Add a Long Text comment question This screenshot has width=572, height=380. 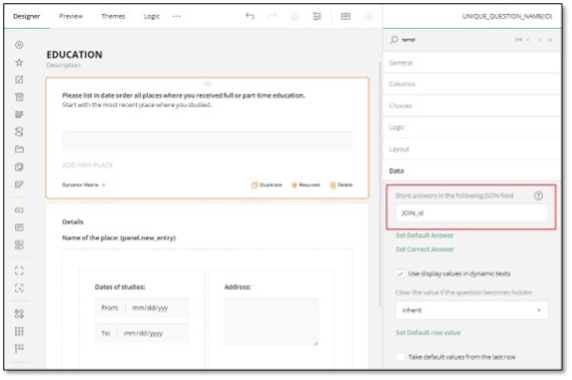pos(19,228)
